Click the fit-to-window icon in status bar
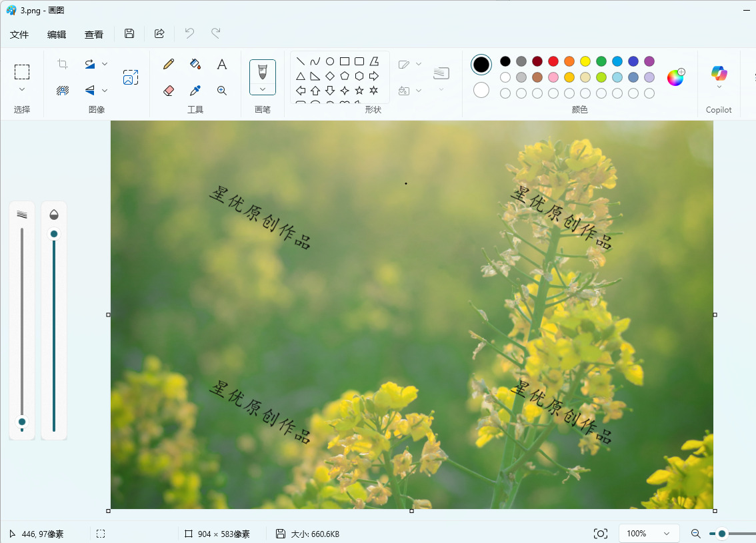 600,534
